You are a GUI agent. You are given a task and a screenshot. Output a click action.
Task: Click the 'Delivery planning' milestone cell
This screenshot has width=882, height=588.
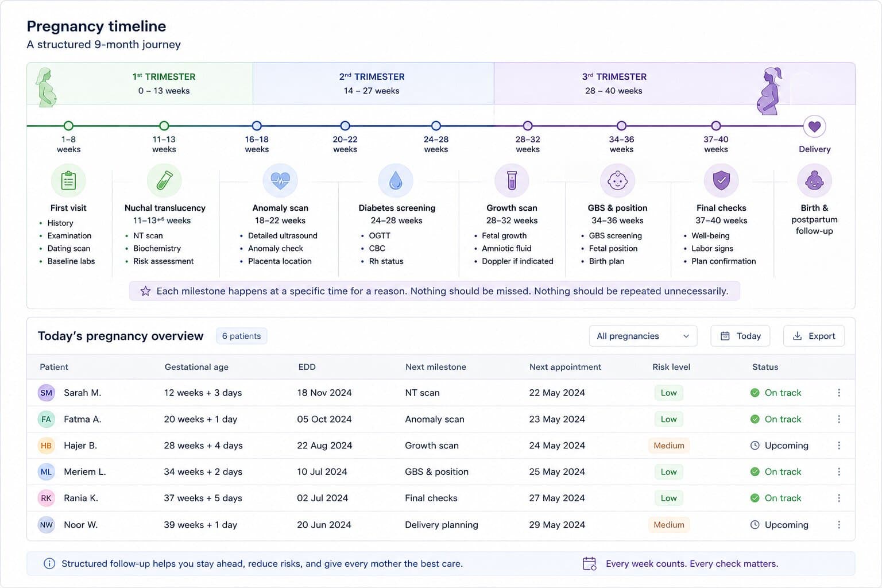pyautogui.click(x=442, y=525)
